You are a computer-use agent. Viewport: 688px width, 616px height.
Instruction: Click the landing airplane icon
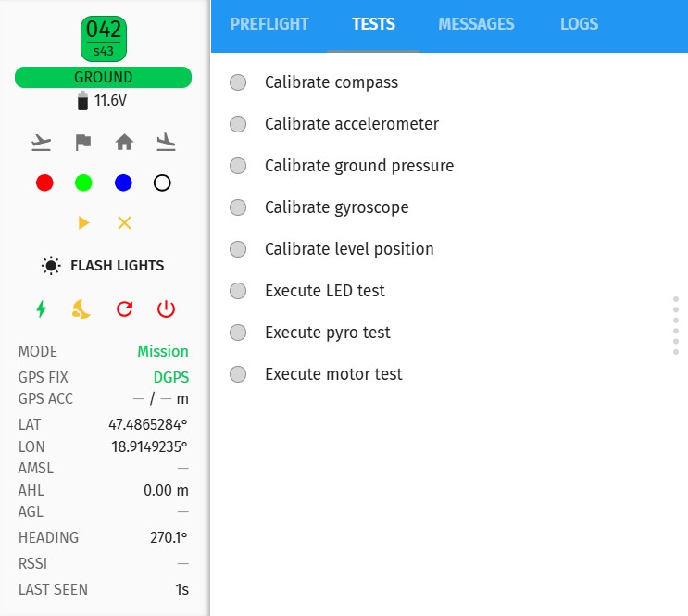[166, 143]
